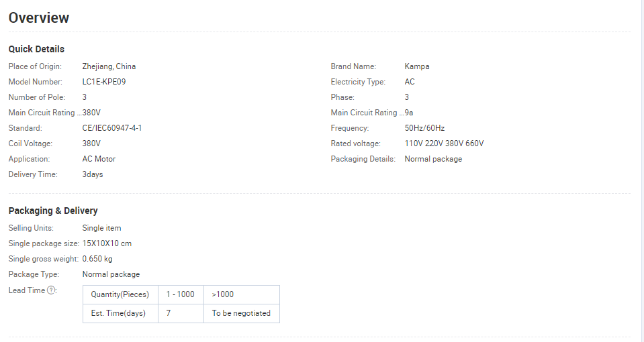Click the Zhejiang, China origin value
Viewport: 644px width, 342px height.
tap(109, 66)
